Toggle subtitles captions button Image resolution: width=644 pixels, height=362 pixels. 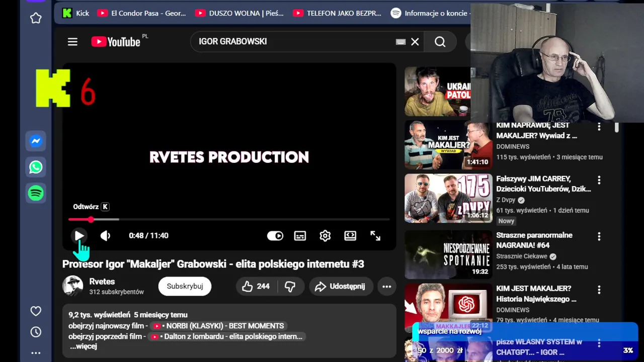300,236
